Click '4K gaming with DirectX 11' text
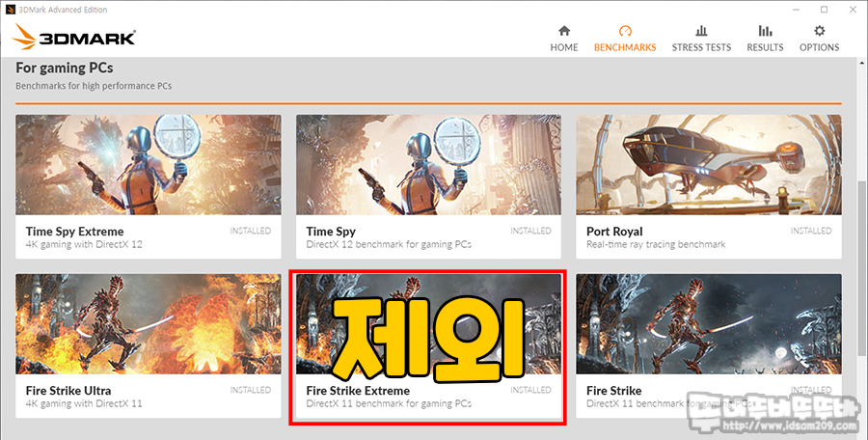The image size is (868, 440). point(84,403)
